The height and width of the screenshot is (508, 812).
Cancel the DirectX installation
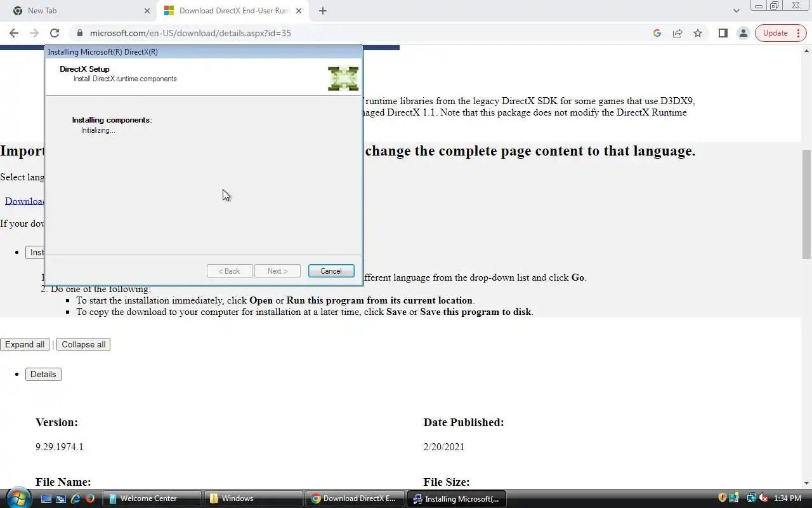(331, 271)
